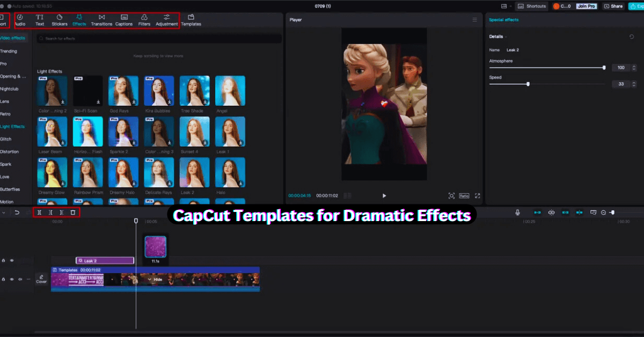Choose the God Rays effect thumbnail
This screenshot has width=644, height=337.
pyautogui.click(x=123, y=91)
